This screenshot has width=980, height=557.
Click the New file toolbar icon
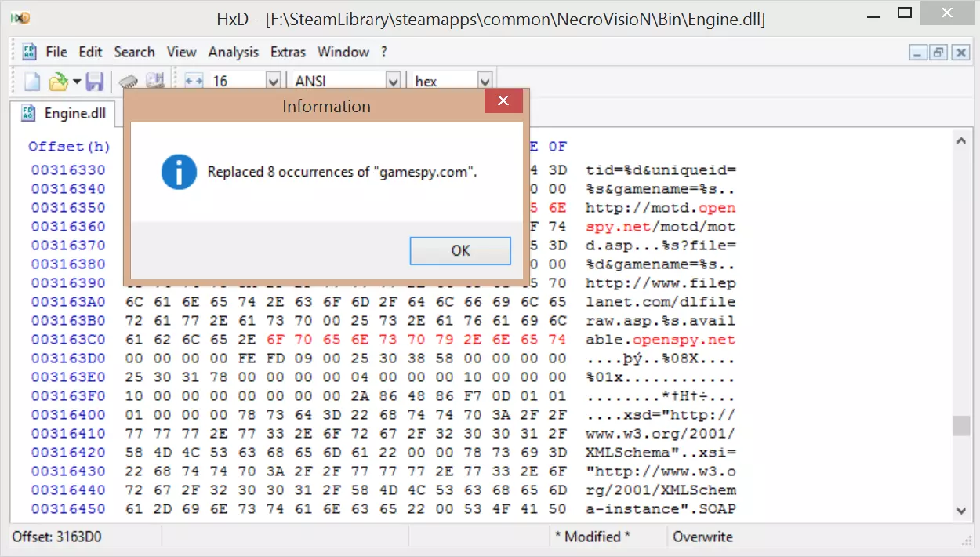pyautogui.click(x=32, y=82)
